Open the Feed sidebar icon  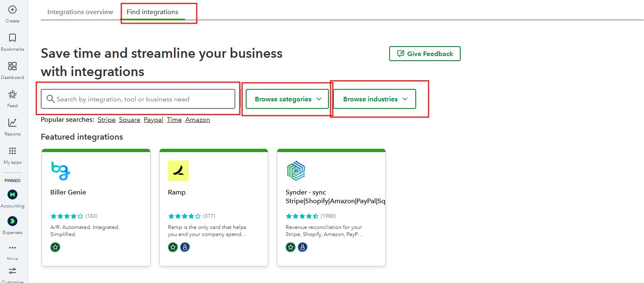coord(12,94)
